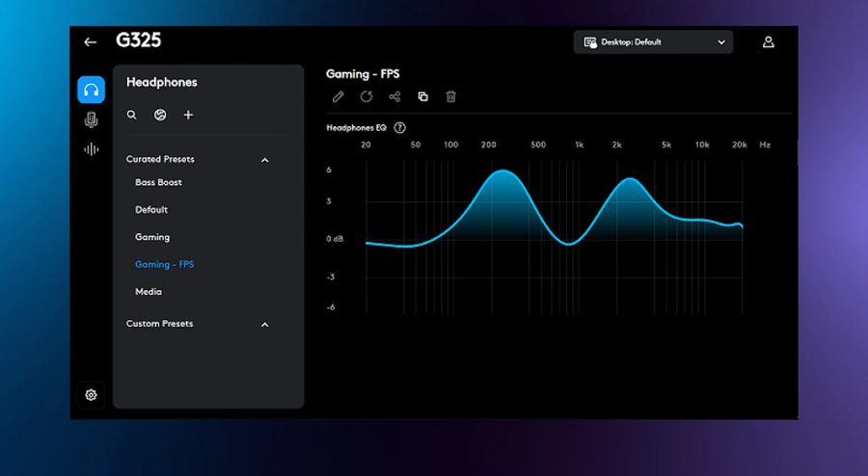Screen dimensions: 868x476
Task: Click the Headphones panel title
Action: 162,82
